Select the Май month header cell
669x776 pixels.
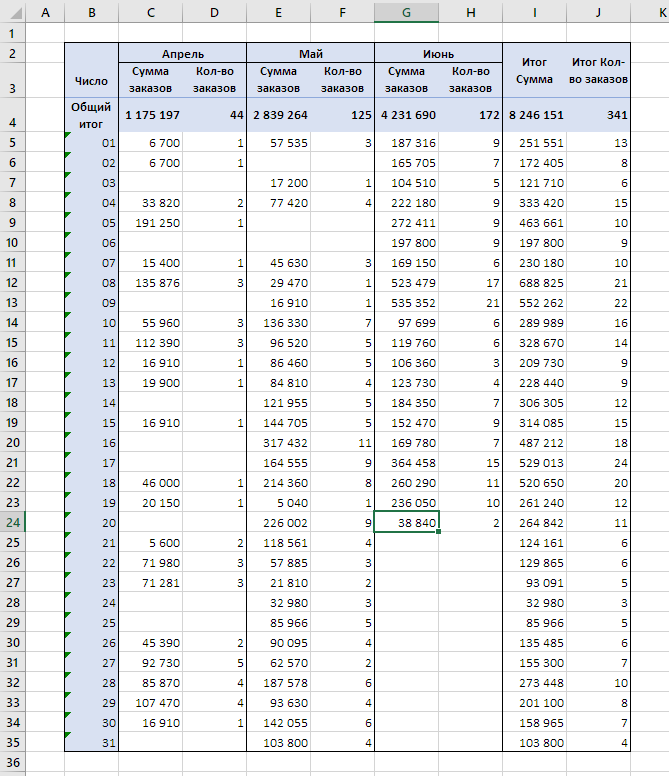310,52
